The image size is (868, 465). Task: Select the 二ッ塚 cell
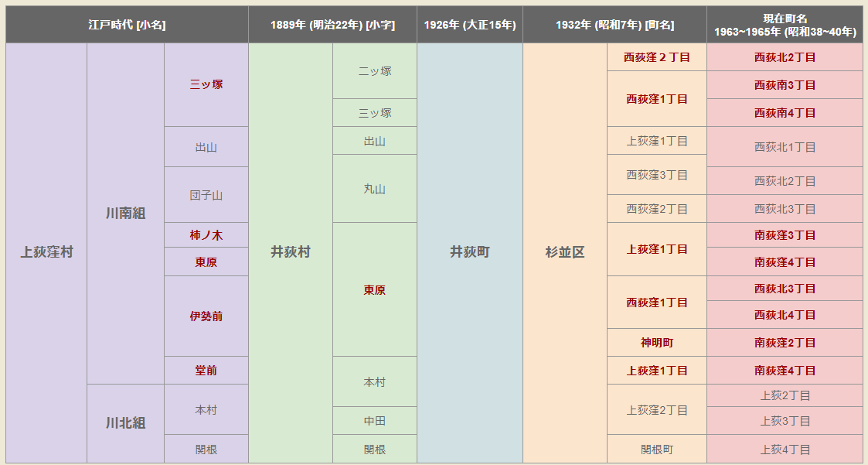pyautogui.click(x=375, y=71)
